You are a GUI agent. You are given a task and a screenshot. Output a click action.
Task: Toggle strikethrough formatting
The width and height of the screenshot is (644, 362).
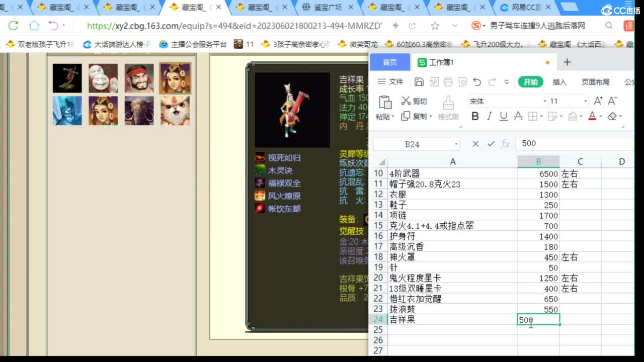click(x=518, y=116)
